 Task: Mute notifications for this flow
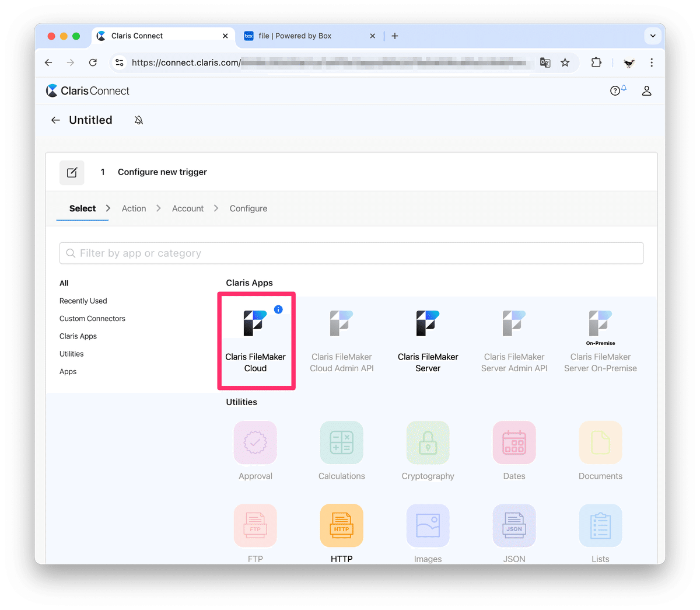coord(138,120)
